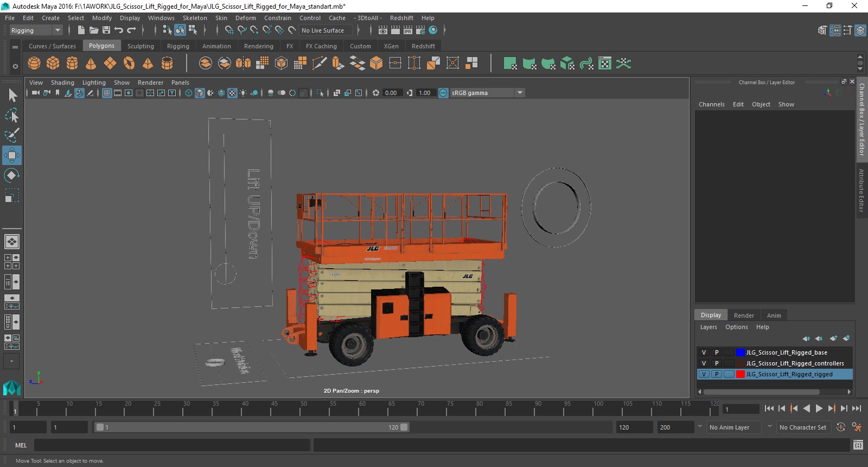This screenshot has width=868, height=467.
Task: Switch to the Anim layer tab
Action: coord(774,315)
